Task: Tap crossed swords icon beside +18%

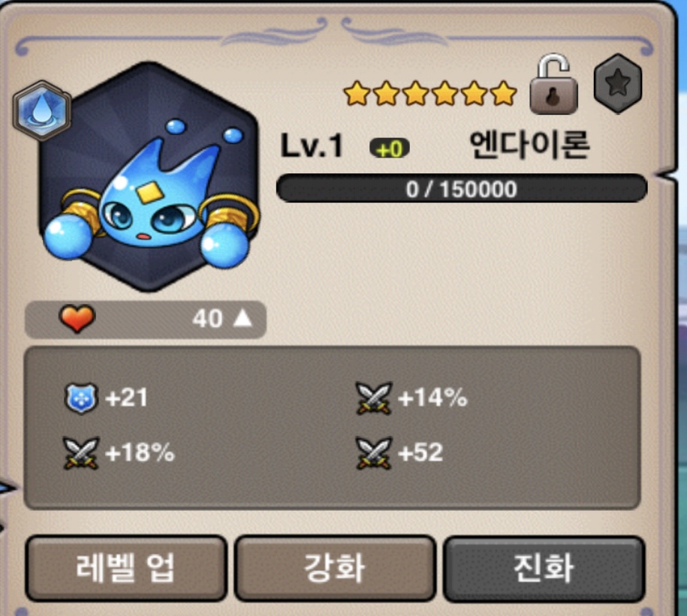Action: pyautogui.click(x=81, y=453)
